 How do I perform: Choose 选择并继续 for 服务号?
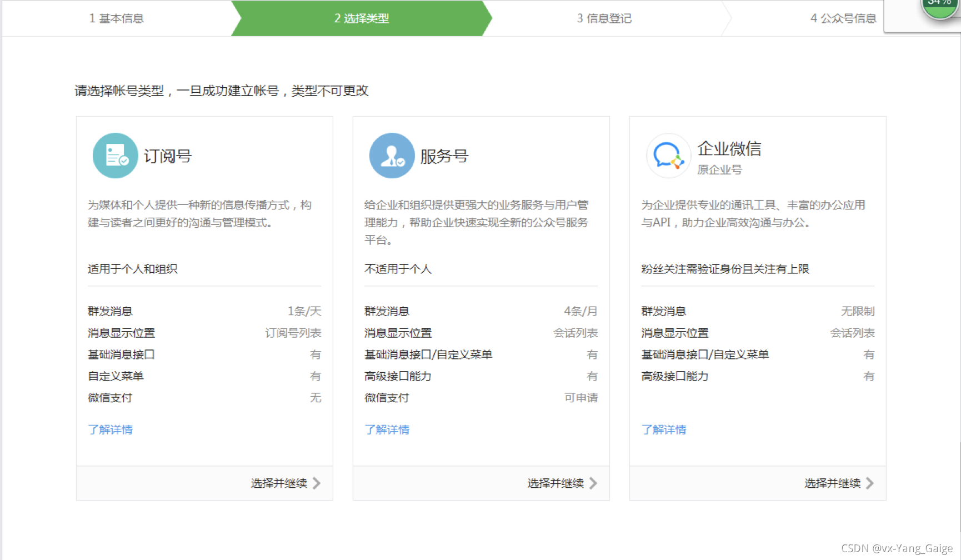coord(562,483)
